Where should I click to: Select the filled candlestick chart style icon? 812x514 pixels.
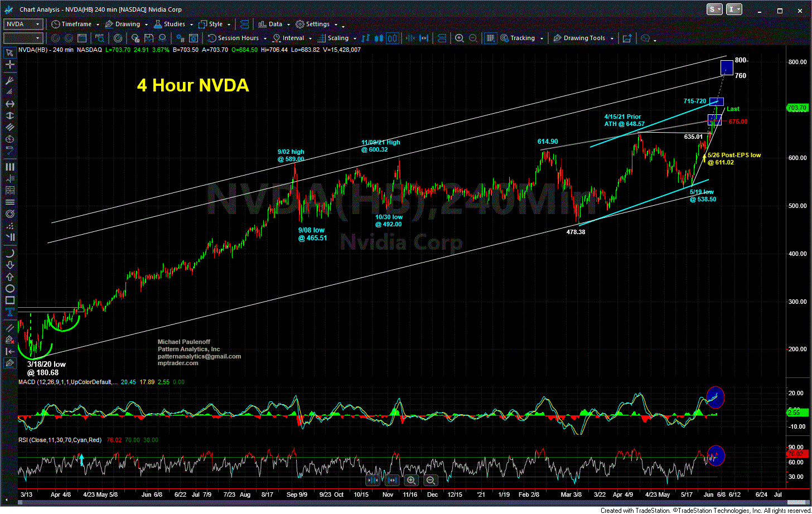click(x=379, y=38)
